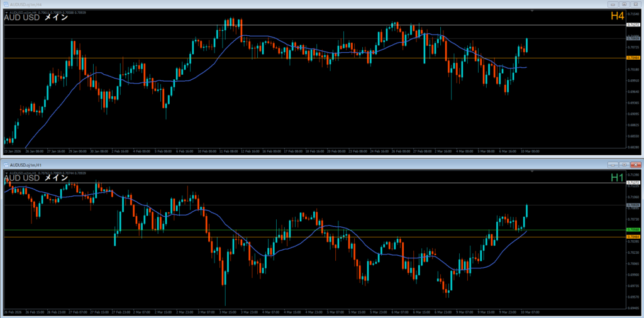
Task: Click the chart shift triangle on H1 chart
Action: point(532,171)
